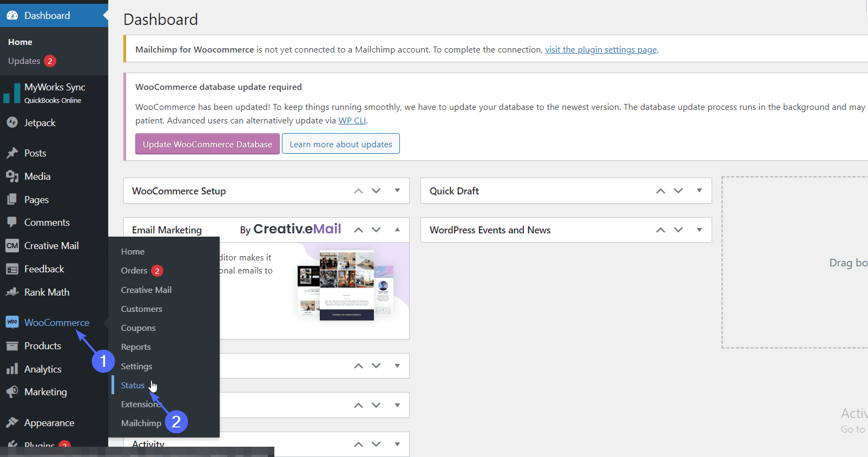Click the Rank Math chart icon

pos(12,292)
